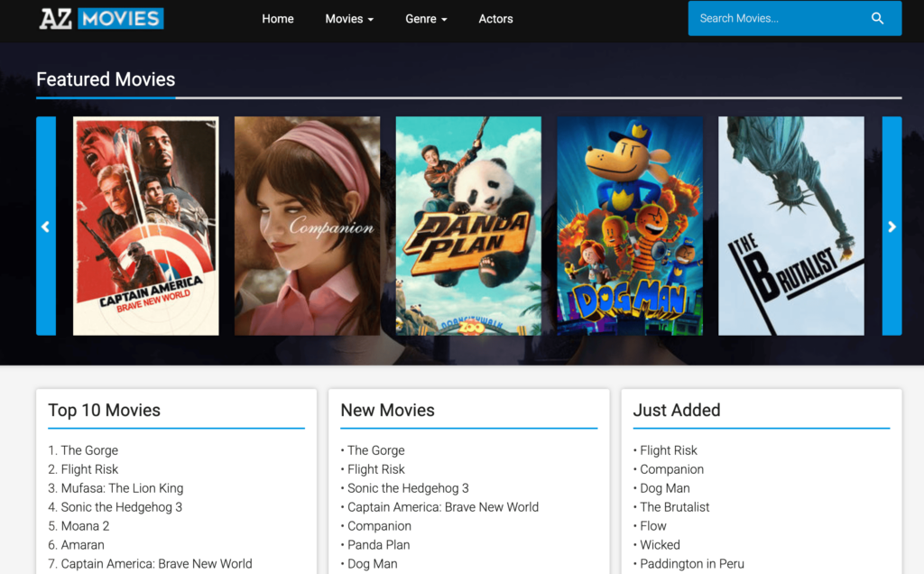Open Companion in New Movies list
924x574 pixels.
(x=380, y=525)
